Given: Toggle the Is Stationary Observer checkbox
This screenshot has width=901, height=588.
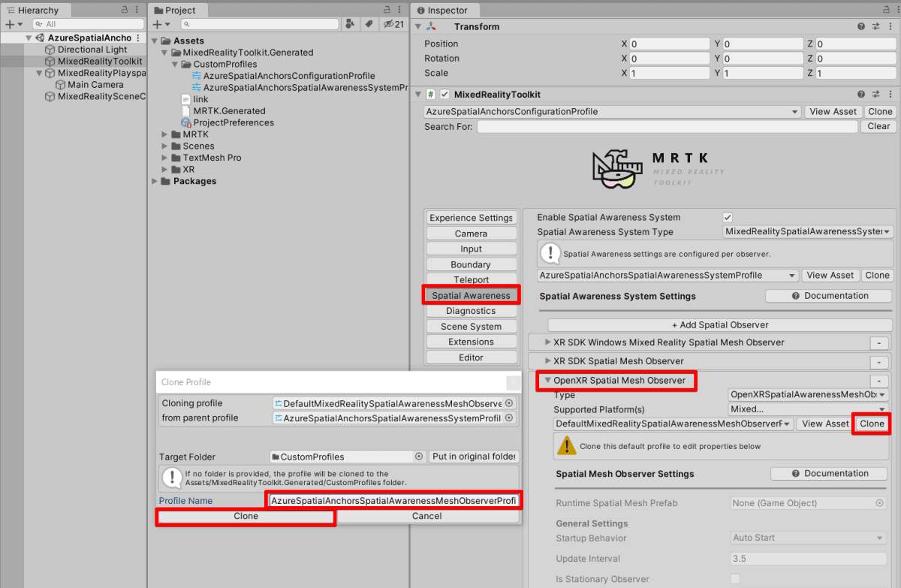Looking at the screenshot, I should (735, 579).
